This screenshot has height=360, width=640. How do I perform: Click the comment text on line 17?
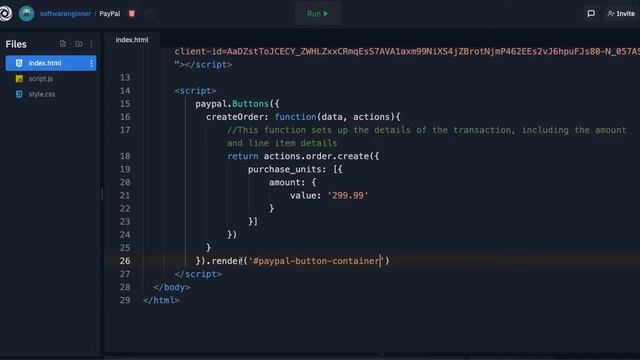click(x=426, y=136)
